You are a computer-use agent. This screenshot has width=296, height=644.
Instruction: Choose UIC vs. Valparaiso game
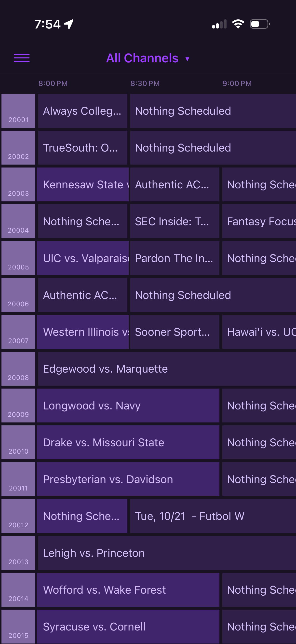[83, 258]
